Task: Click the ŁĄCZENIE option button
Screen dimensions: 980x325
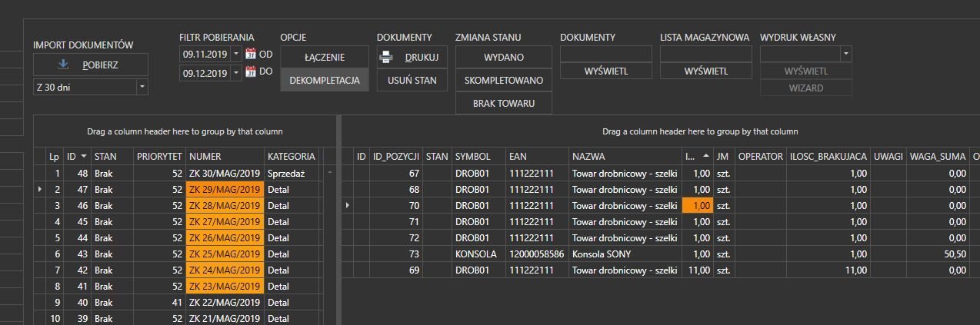Action: point(325,57)
